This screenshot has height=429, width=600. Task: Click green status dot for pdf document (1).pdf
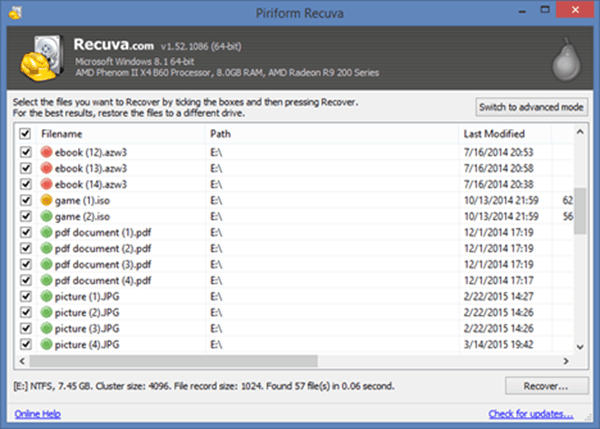(x=46, y=232)
